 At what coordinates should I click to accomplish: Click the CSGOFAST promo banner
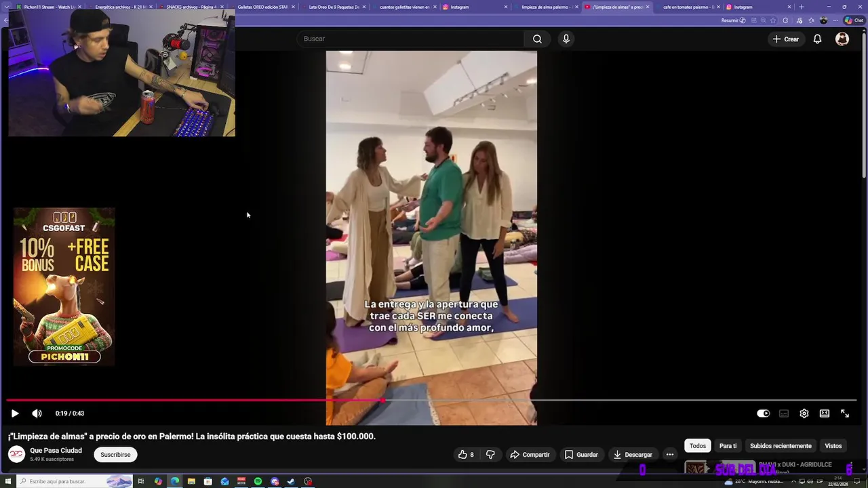pyautogui.click(x=64, y=287)
